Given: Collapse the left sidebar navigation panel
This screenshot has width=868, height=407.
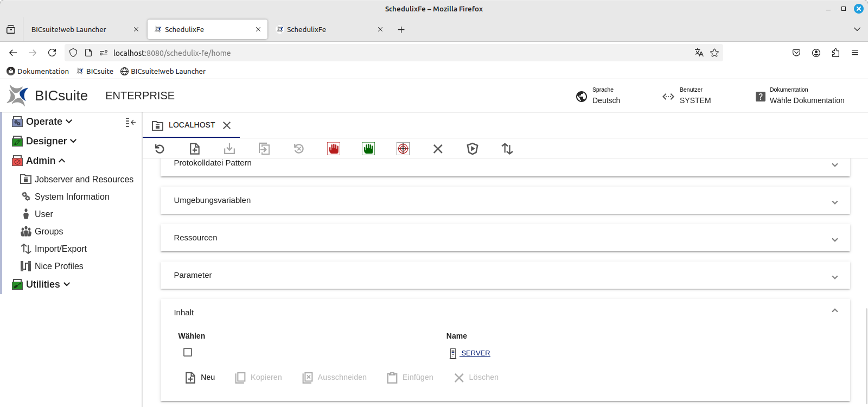Looking at the screenshot, I should click(130, 123).
